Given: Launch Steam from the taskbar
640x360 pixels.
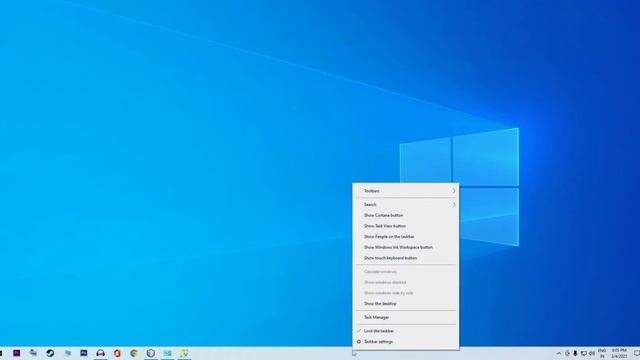Looking at the screenshot, I should [50, 353].
